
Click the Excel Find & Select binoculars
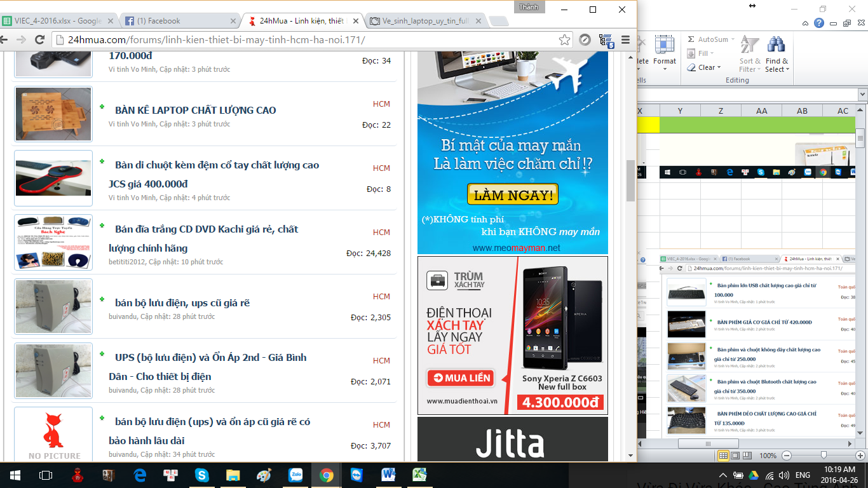point(776,55)
